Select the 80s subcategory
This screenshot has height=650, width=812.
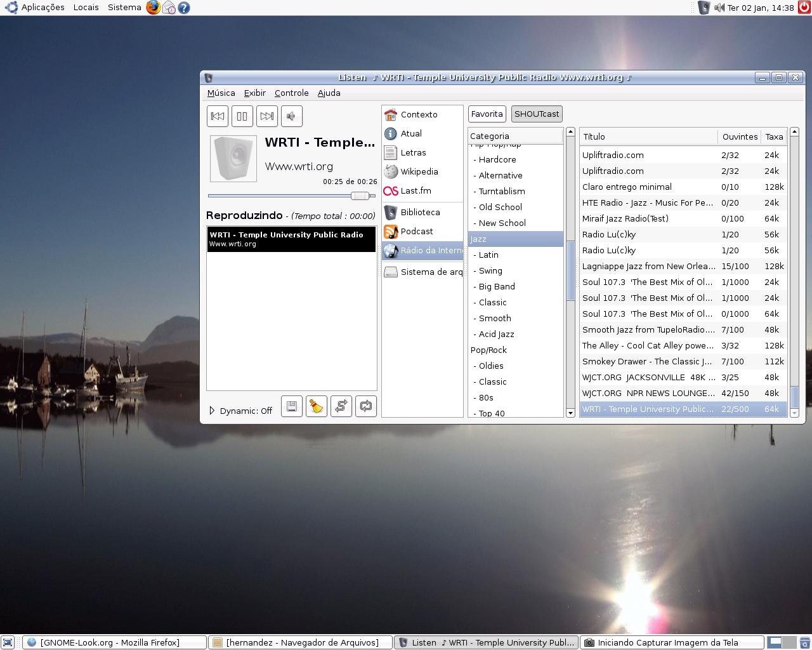click(x=516, y=397)
